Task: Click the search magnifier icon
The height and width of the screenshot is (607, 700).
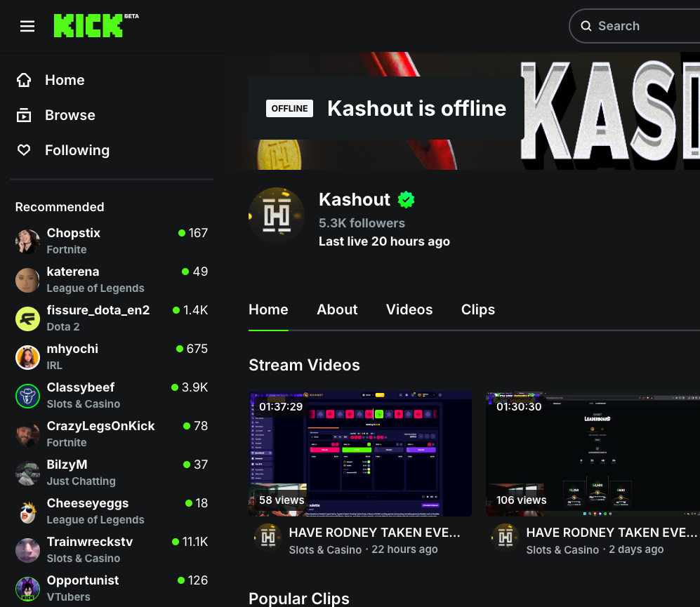Action: (586, 26)
